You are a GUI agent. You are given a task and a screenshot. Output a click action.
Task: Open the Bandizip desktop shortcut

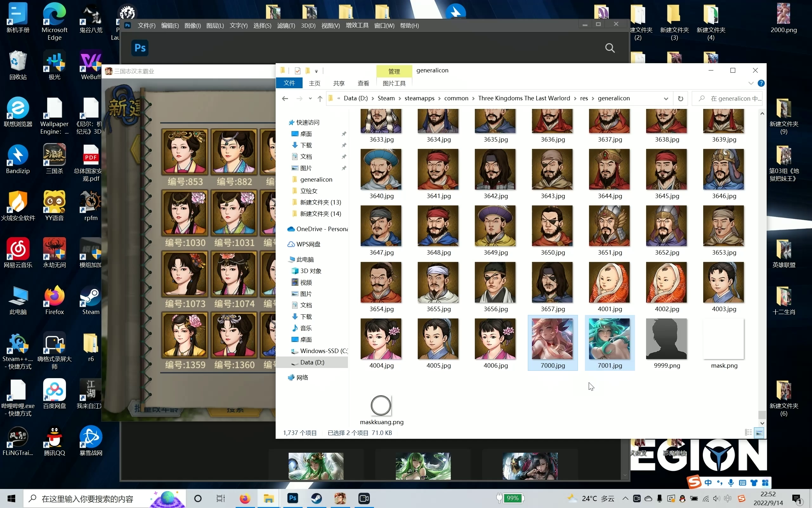(x=18, y=159)
